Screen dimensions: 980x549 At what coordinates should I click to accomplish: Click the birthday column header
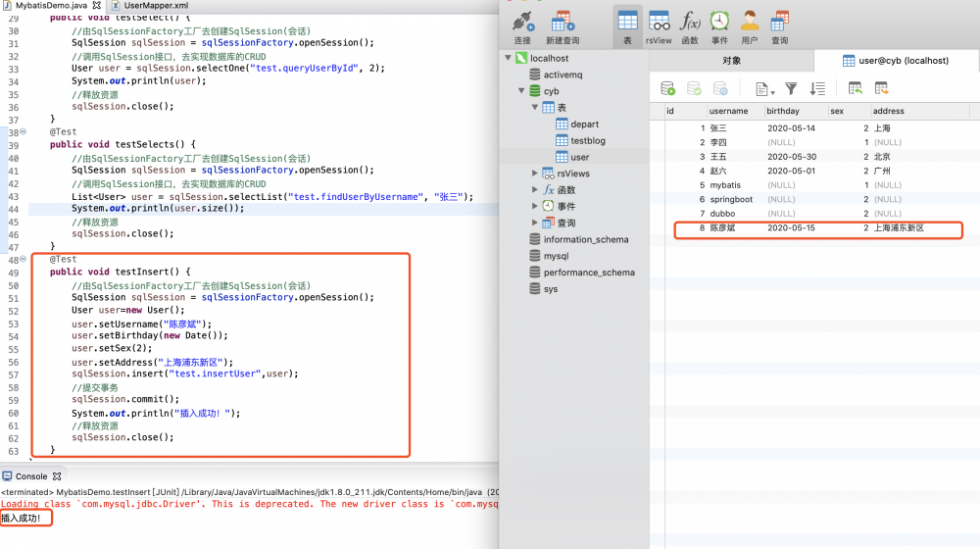(796, 112)
